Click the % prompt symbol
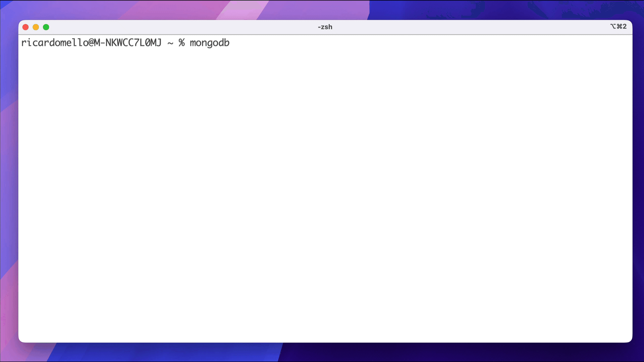The width and height of the screenshot is (644, 362). click(181, 43)
